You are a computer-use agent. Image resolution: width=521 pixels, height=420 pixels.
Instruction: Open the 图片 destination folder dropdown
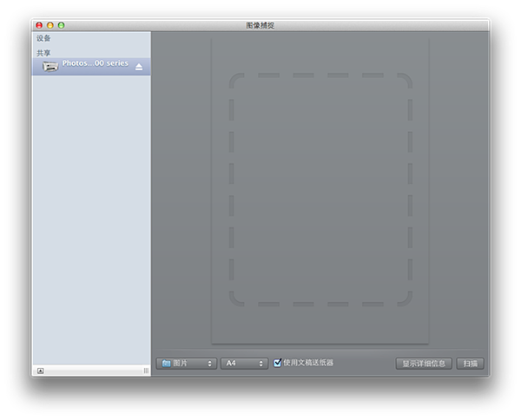coord(187,364)
